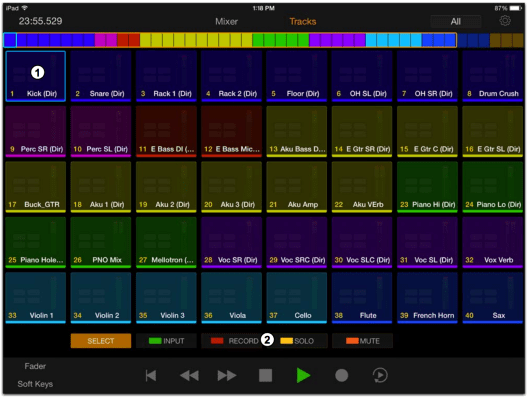Open the settings gear icon
Viewport: 529px width, 398px height.
coord(505,21)
